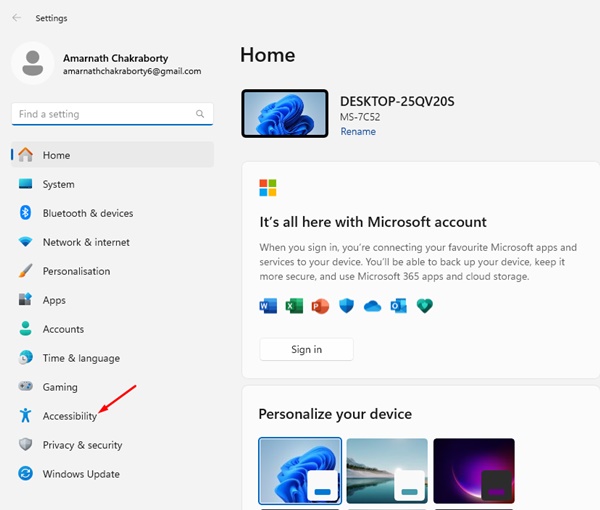Select Home in the navigation list
This screenshot has height=510, width=600.
56,155
